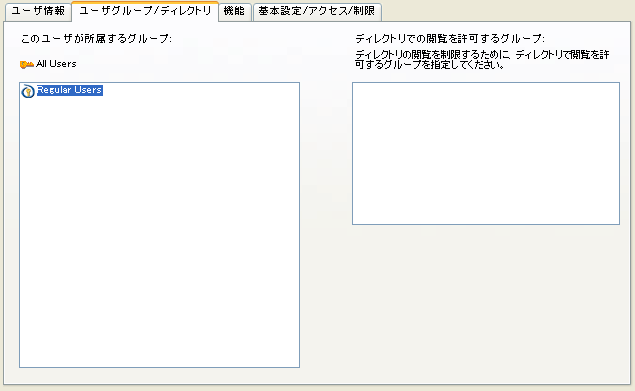Switch to the ユーザ情報 tab
Screen dimensions: 635x391
click(38, 11)
